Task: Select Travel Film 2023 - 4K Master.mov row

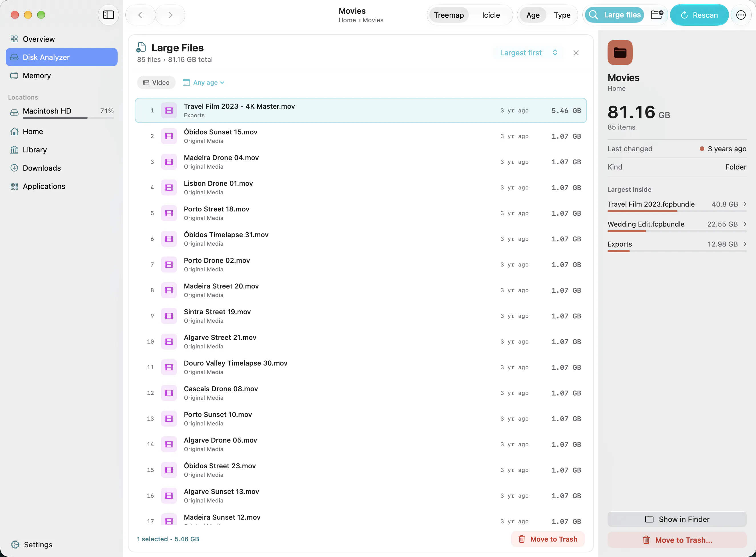Action: [361, 111]
